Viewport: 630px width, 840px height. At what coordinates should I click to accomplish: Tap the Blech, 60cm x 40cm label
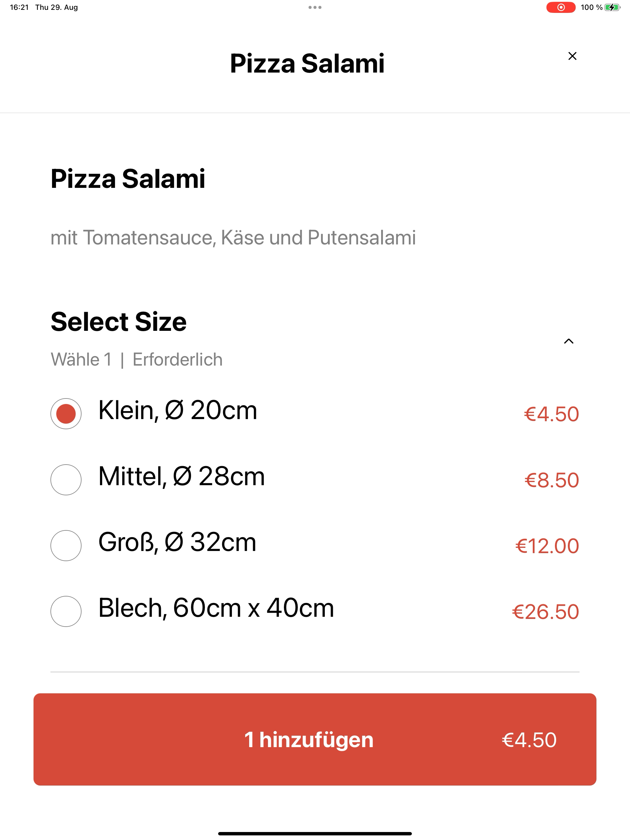(216, 608)
